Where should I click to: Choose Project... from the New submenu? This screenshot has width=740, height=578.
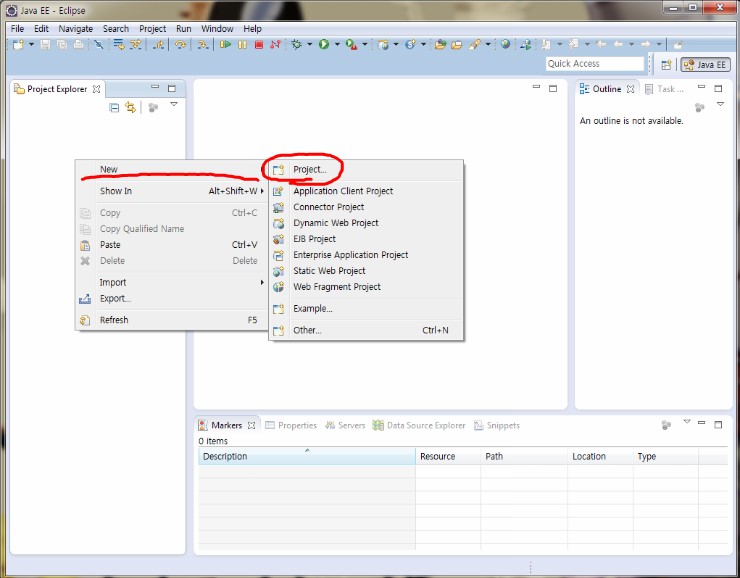pyautogui.click(x=309, y=169)
